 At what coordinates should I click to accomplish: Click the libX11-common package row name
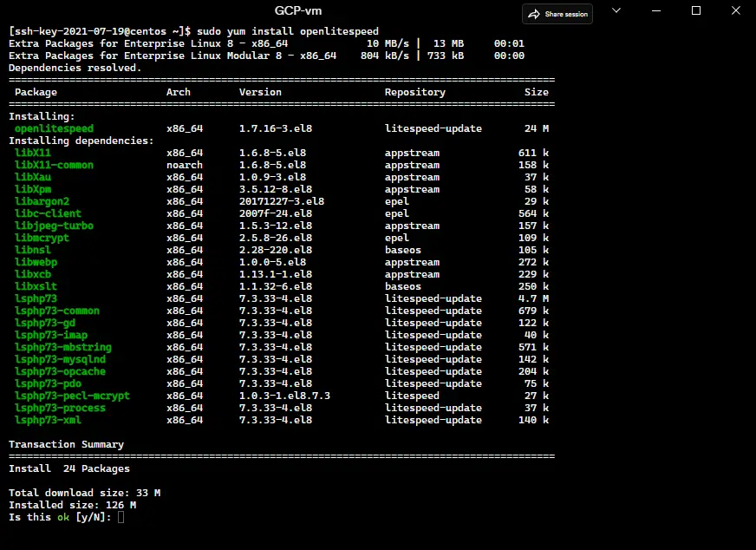click(x=54, y=165)
